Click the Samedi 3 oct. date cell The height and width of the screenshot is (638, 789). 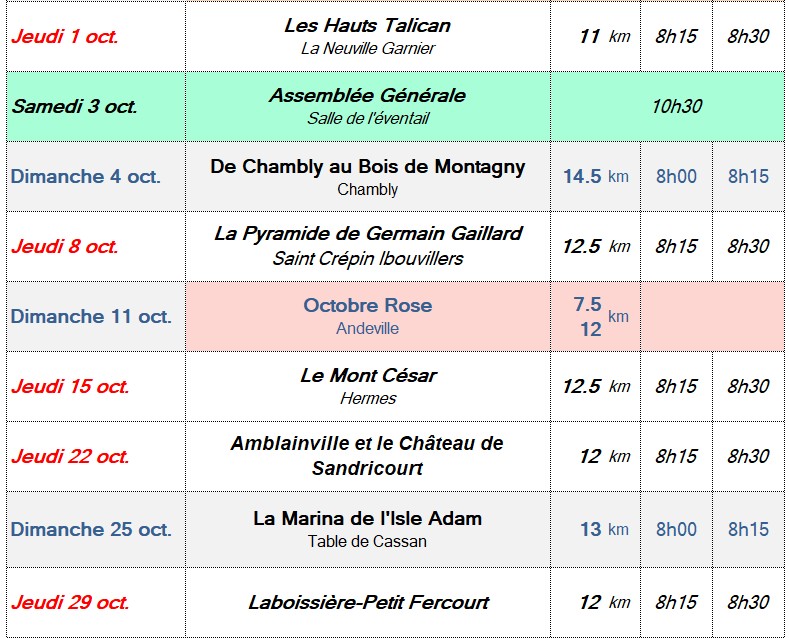coord(96,106)
